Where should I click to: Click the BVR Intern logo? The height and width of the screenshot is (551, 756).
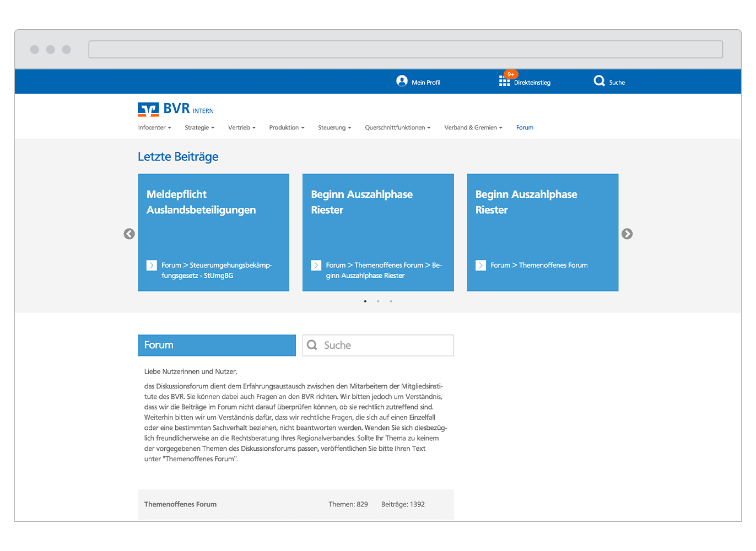click(x=175, y=109)
